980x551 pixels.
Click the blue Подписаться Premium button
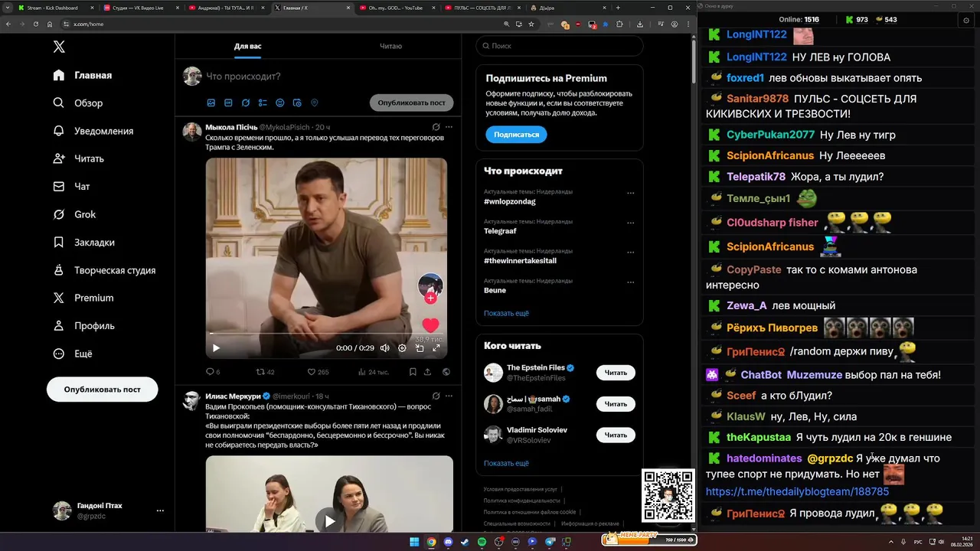(516, 134)
